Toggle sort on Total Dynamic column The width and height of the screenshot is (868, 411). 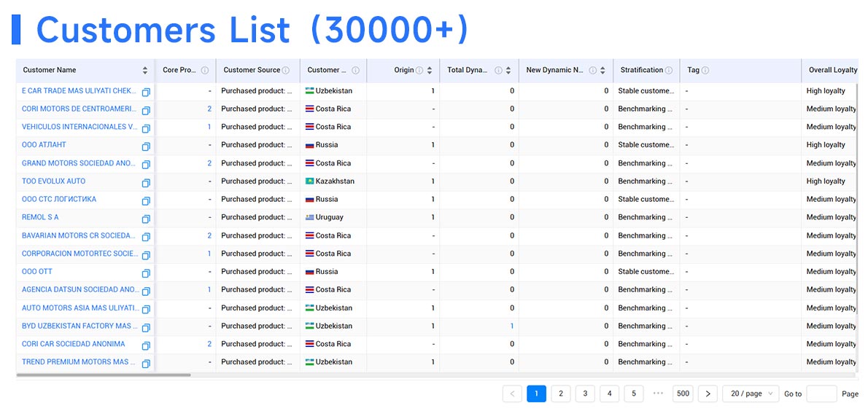(x=508, y=71)
